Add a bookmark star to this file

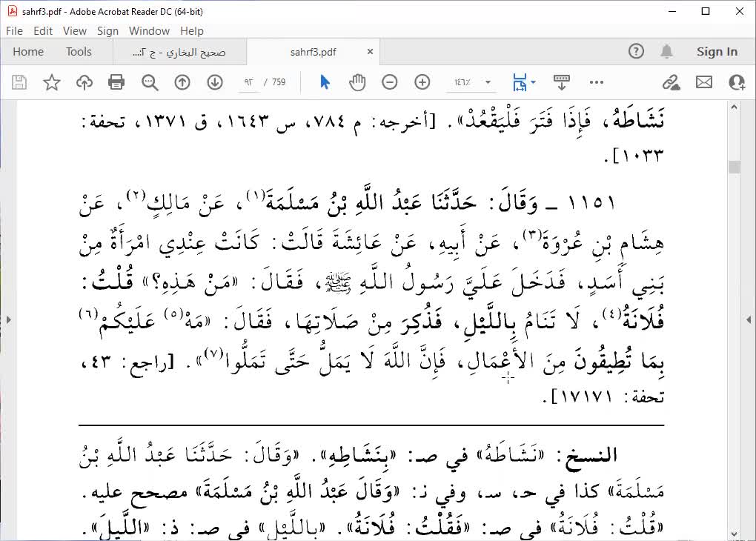coord(52,82)
